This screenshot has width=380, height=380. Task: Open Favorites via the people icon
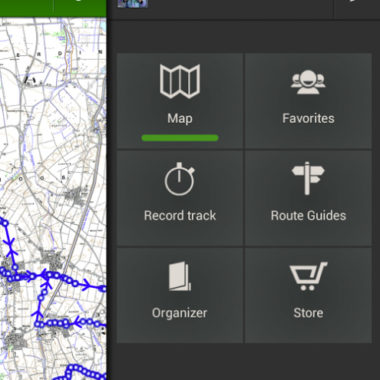[308, 82]
